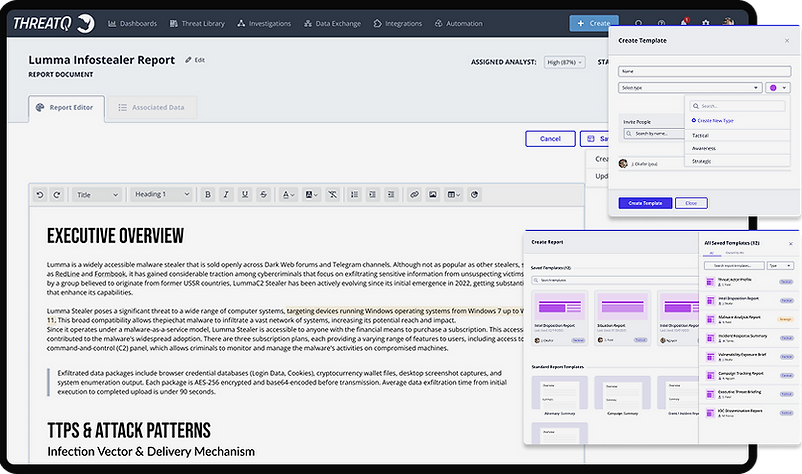Insert a hyperlink
The image size is (802, 474).
click(x=414, y=195)
